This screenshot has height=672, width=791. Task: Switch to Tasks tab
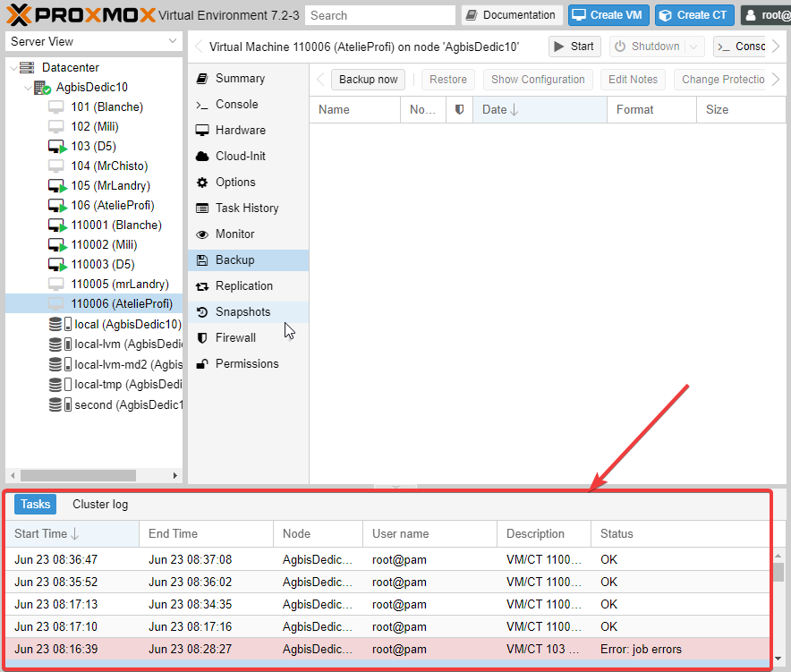35,505
